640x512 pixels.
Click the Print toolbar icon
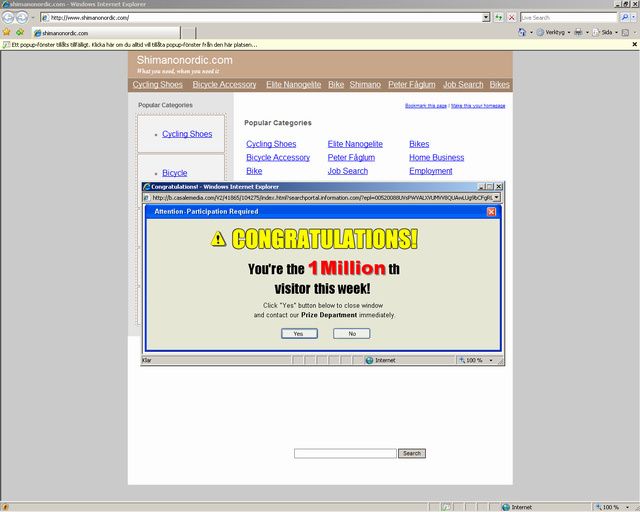coord(578,32)
